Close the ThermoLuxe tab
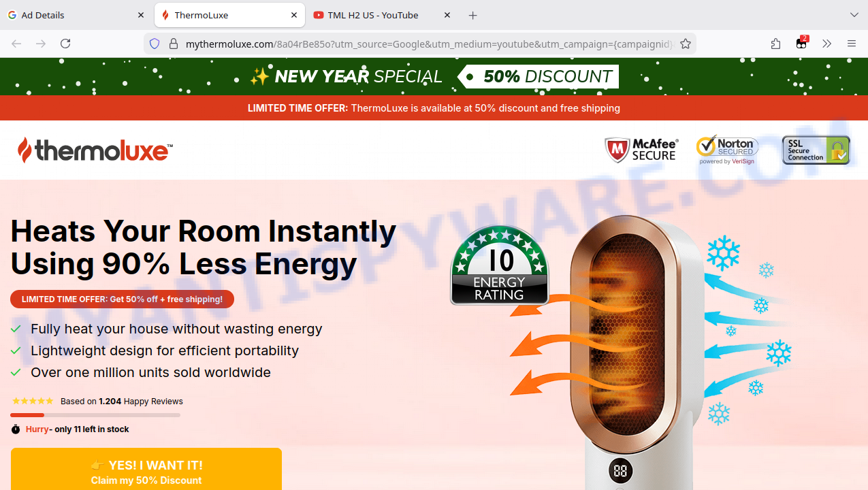Image resolution: width=868 pixels, height=490 pixels. [294, 15]
